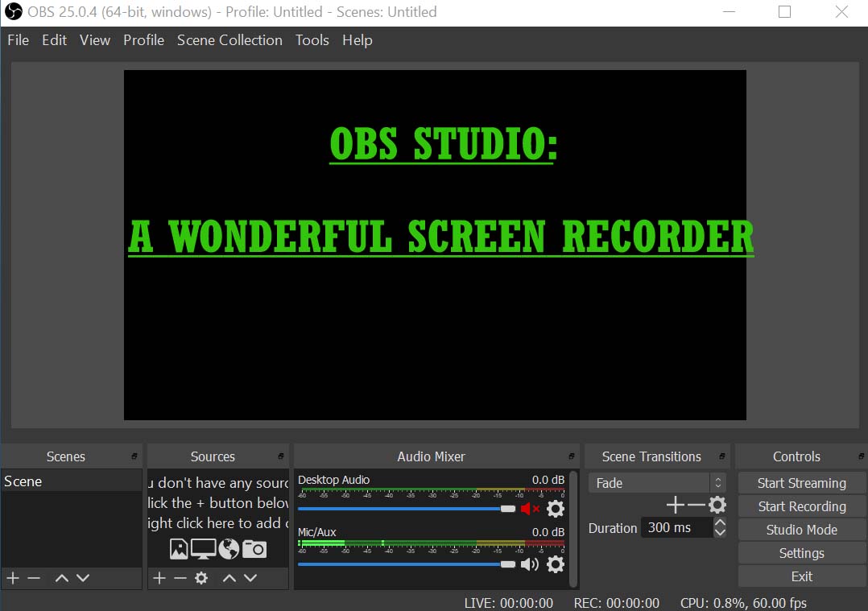Click Start Streaming button
Viewport: 868px width, 611px height.
(802, 483)
